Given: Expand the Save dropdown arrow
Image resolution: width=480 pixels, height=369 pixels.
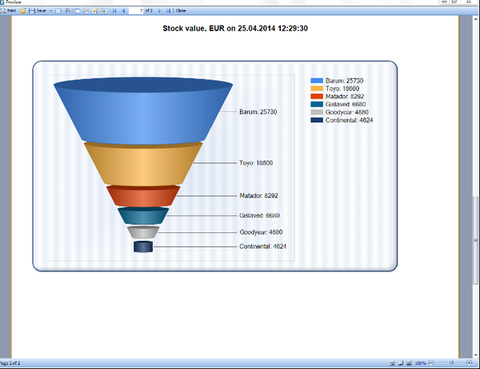Looking at the screenshot, I should [51, 11].
